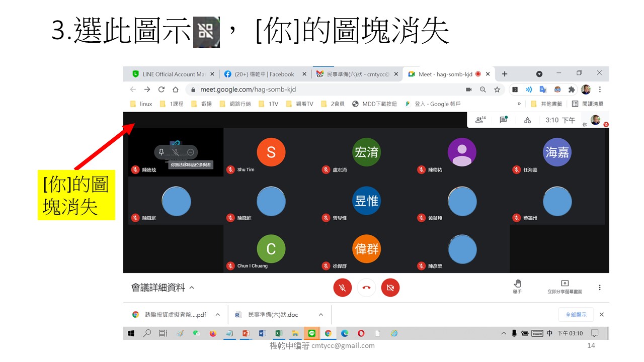644x362 pixels.
Task: Select 曾昱惟's participant tile
Action: click(367, 200)
